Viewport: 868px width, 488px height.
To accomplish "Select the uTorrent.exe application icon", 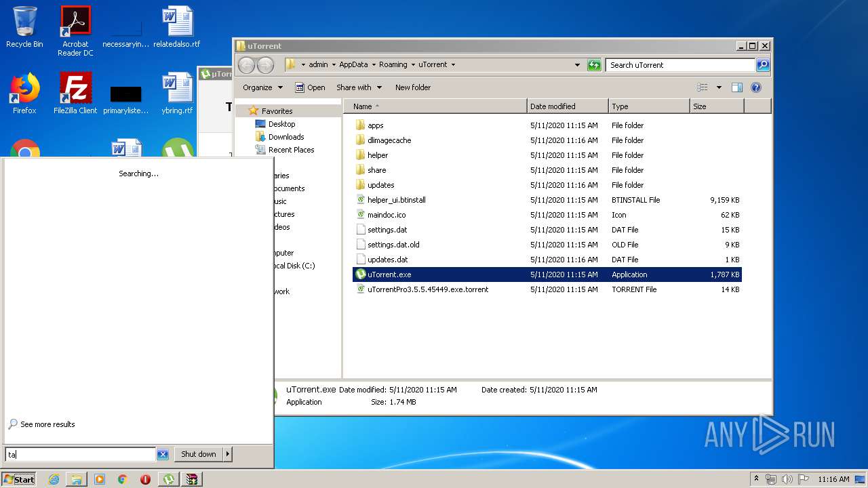I will point(361,274).
